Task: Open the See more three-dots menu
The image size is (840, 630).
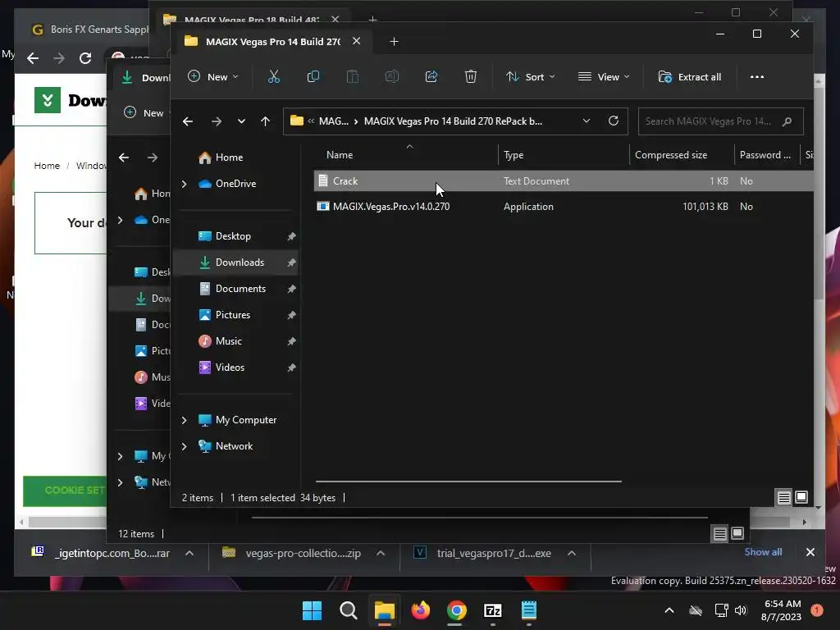Action: pyautogui.click(x=757, y=77)
